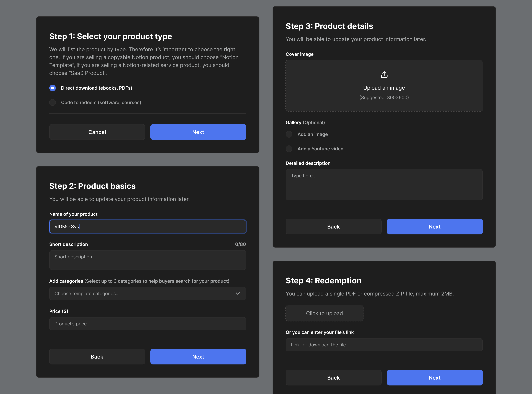This screenshot has width=532, height=394.
Task: Go Back from Step 2 Product basics
Action: coord(97,357)
